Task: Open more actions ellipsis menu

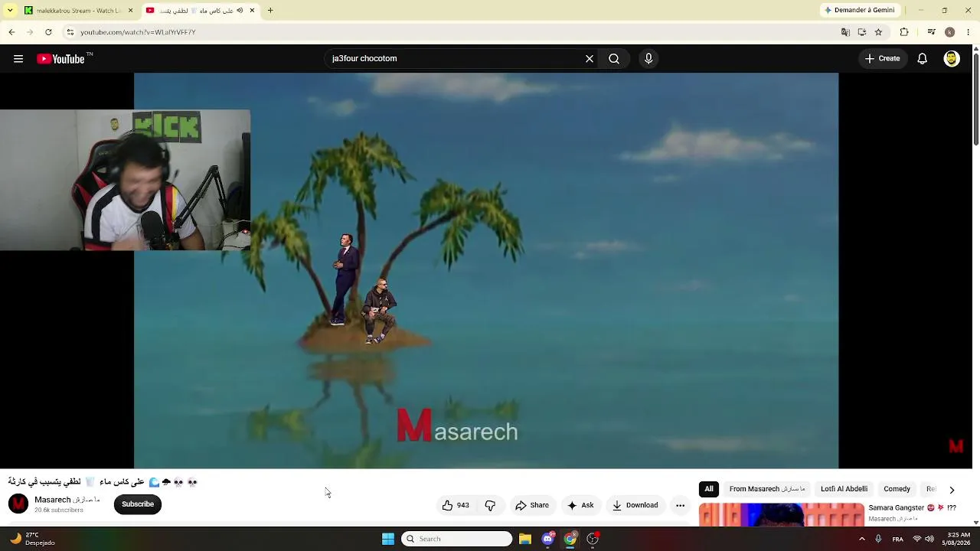Action: point(680,505)
